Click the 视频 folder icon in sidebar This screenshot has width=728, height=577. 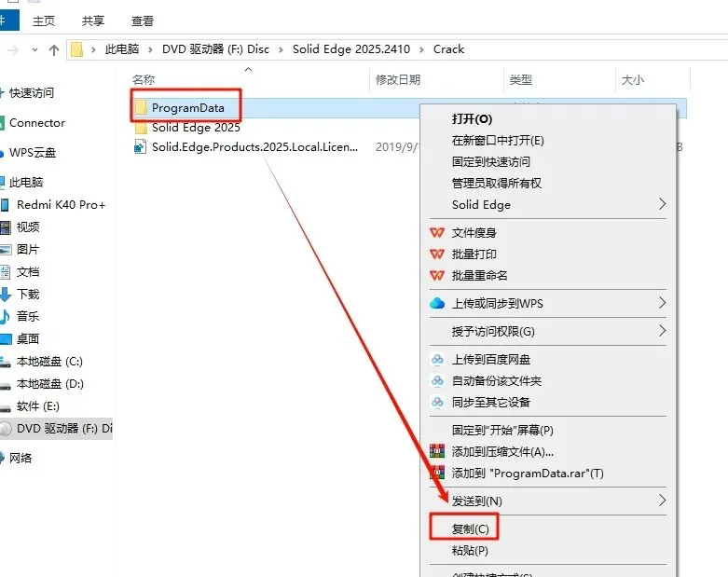(x=5, y=227)
